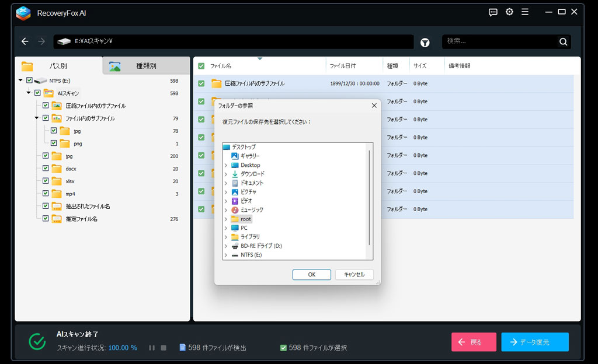598x364 pixels.
Task: Uncheck the jpg folder in the tree
Action: click(x=45, y=156)
